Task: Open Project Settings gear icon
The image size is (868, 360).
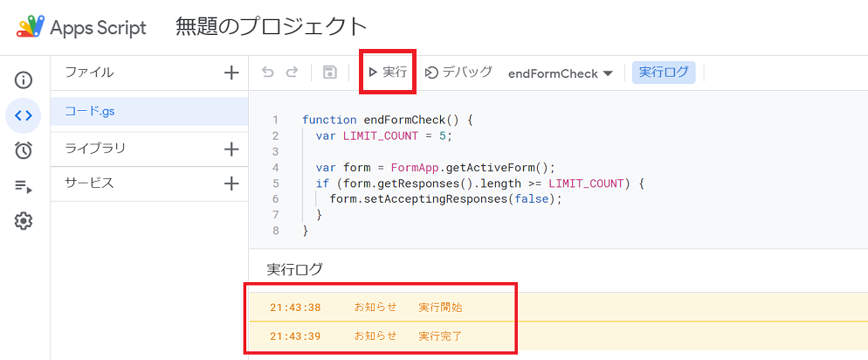Action: 24,222
